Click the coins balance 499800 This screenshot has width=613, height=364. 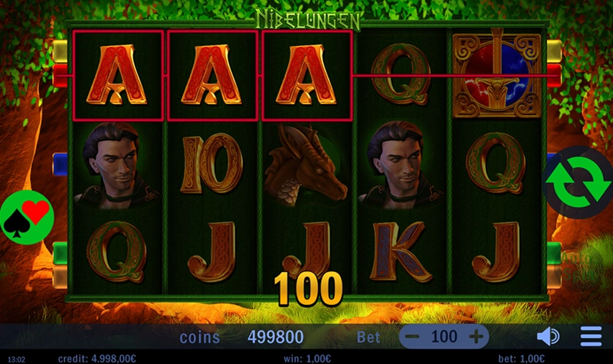point(276,336)
